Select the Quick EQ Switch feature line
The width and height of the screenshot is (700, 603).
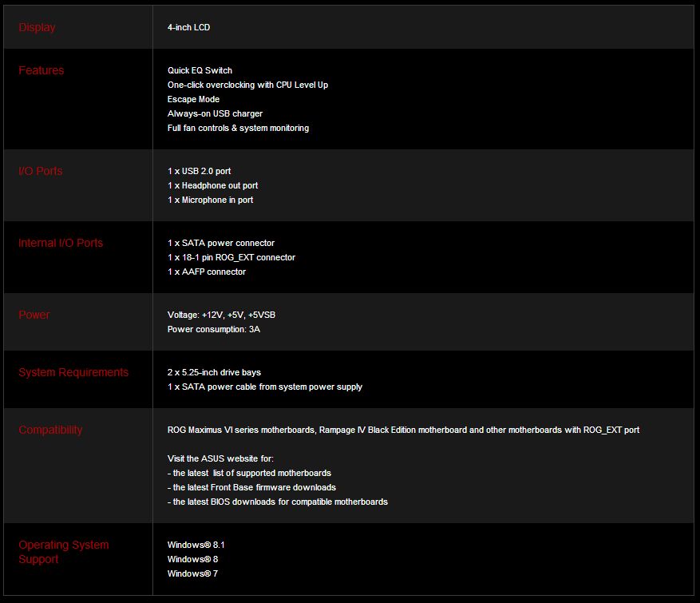click(x=200, y=70)
